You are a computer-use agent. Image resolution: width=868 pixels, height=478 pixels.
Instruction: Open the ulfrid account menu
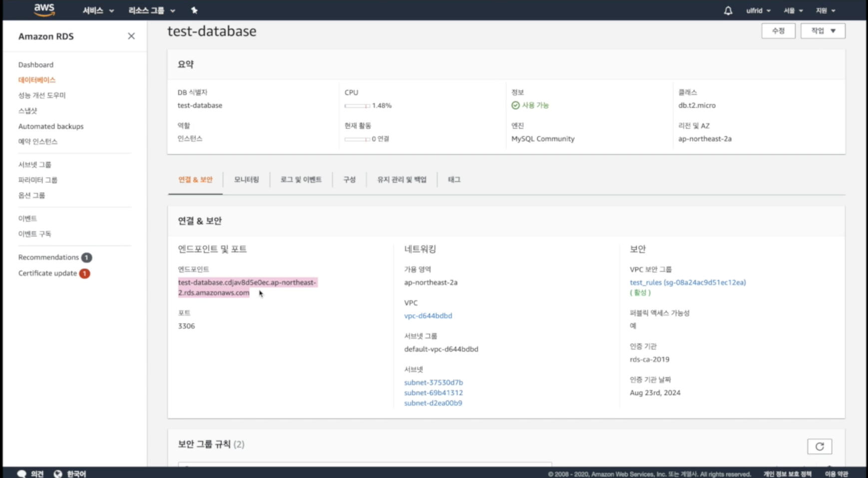coord(758,10)
